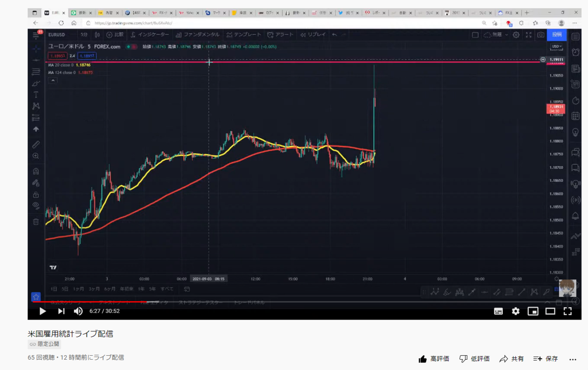Play the YouTube video
Viewport: 588px width, 370px height.
pos(43,311)
